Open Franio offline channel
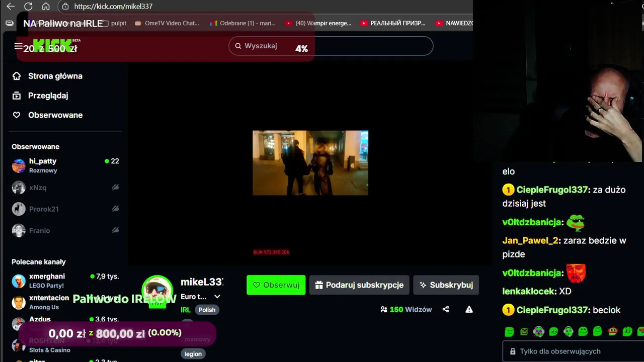This screenshot has height=362, width=644. [65, 231]
